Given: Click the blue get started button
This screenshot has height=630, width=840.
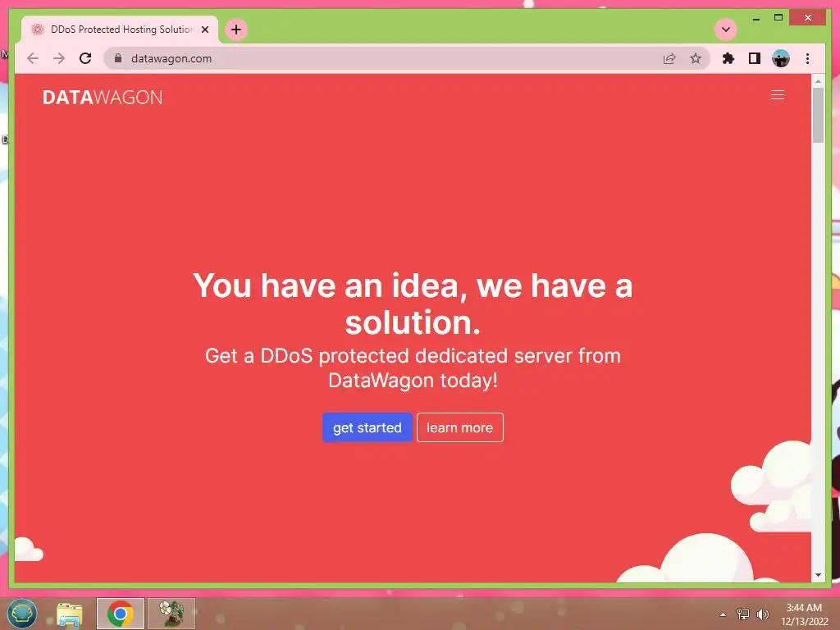Looking at the screenshot, I should pyautogui.click(x=367, y=427).
